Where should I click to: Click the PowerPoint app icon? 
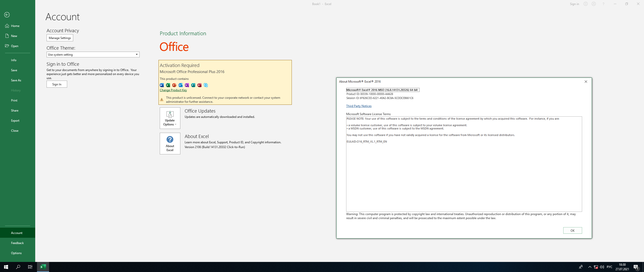coord(174,85)
